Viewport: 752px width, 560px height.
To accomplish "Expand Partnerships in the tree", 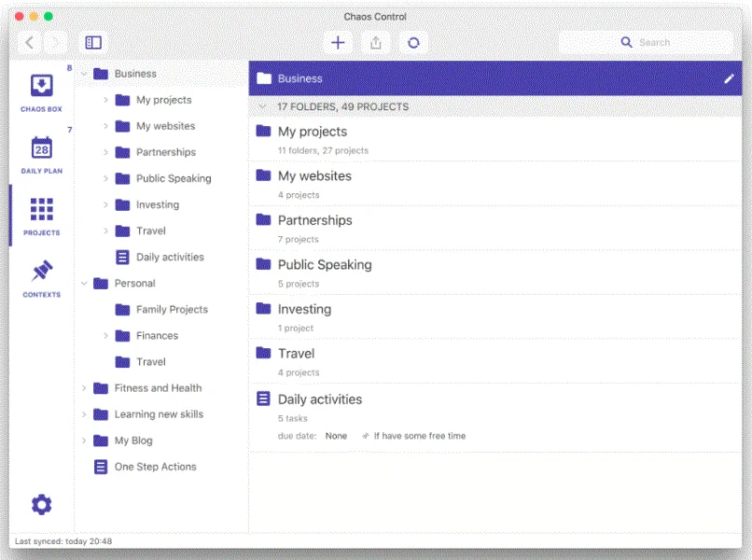I will [106, 152].
